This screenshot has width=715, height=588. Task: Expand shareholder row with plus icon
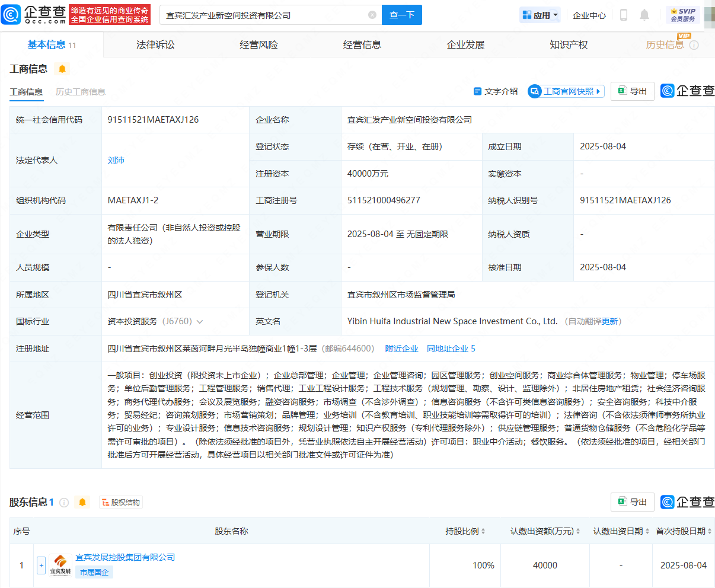click(x=42, y=565)
